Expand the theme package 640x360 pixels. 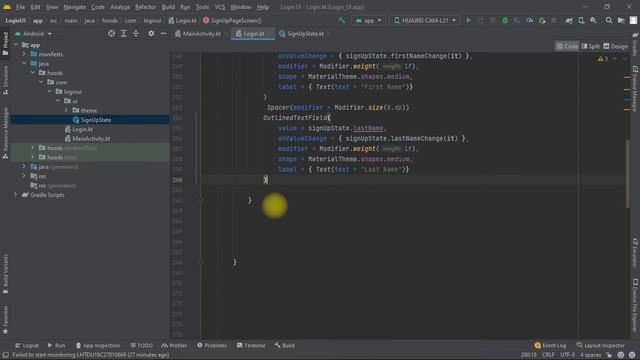point(66,110)
